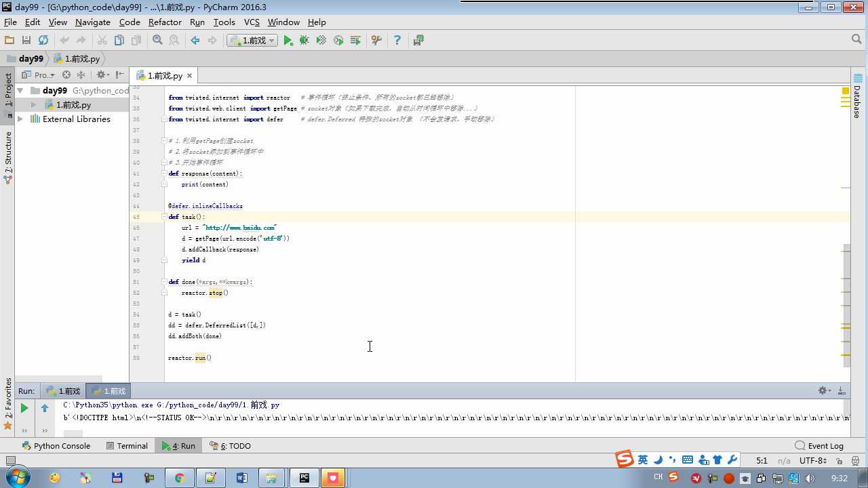Collapse the day99 project tree node
Viewport: 868px width, 488px height.
(x=20, y=90)
